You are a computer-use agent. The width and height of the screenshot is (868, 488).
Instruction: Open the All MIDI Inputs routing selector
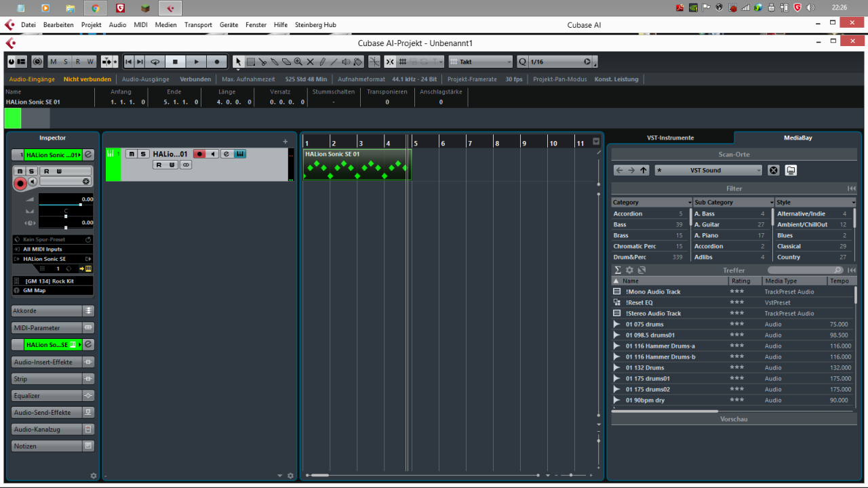pos(53,249)
